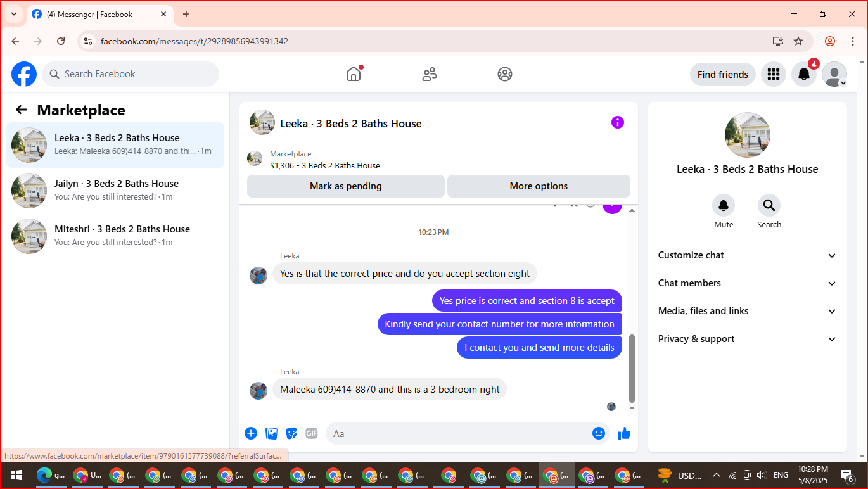868x489 pixels.
Task: Open more actions with the plus icon
Action: [x=251, y=433]
